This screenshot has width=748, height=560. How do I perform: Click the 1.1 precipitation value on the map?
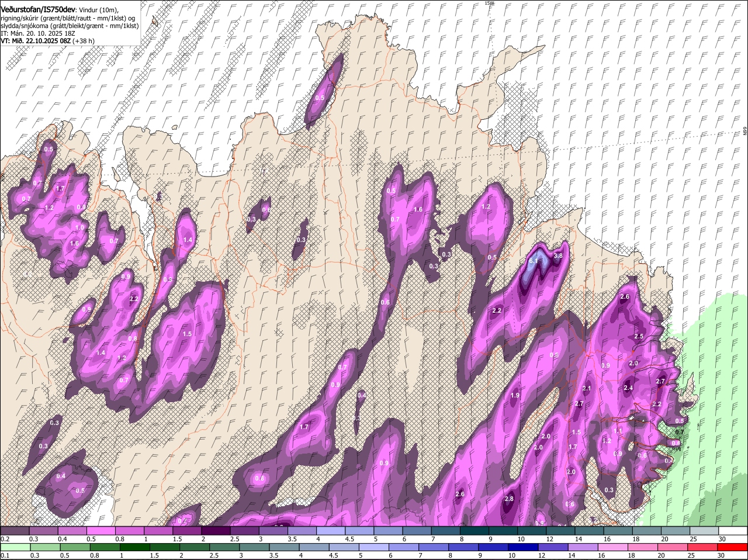click(618, 431)
